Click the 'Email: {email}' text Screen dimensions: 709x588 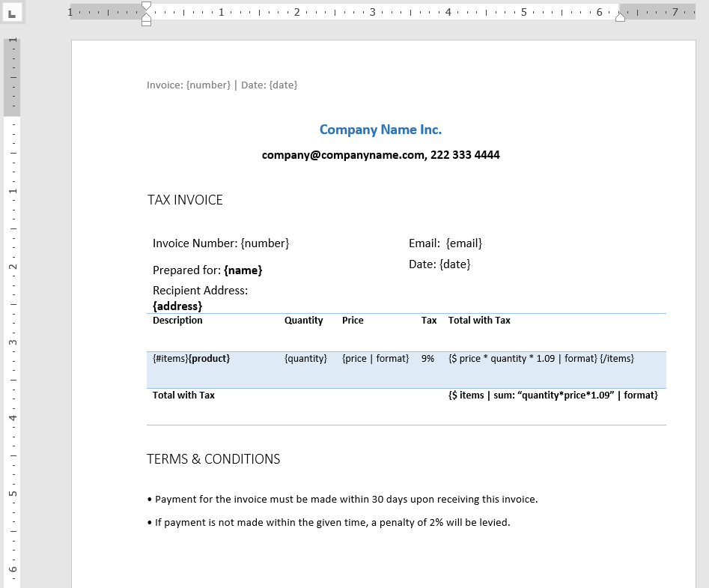[445, 243]
